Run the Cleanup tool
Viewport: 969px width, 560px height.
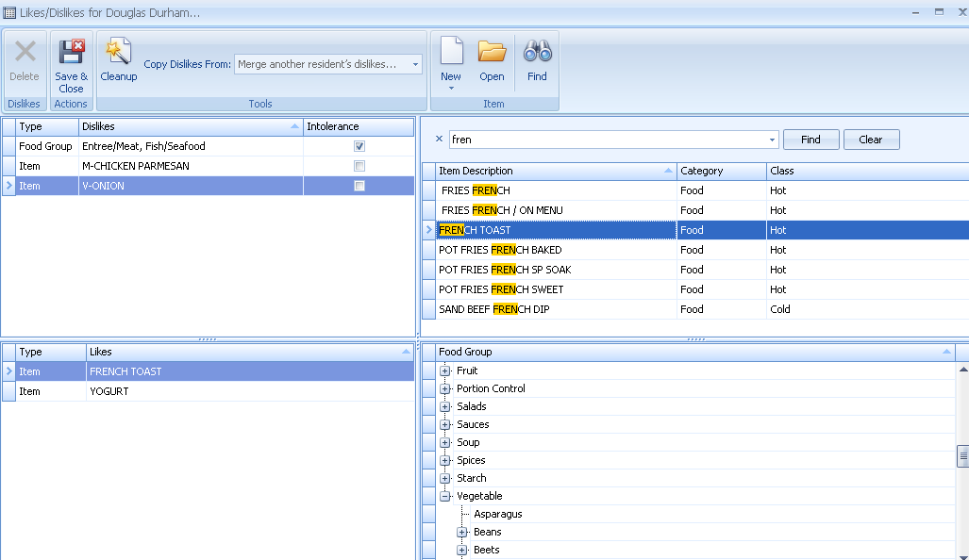pyautogui.click(x=118, y=52)
